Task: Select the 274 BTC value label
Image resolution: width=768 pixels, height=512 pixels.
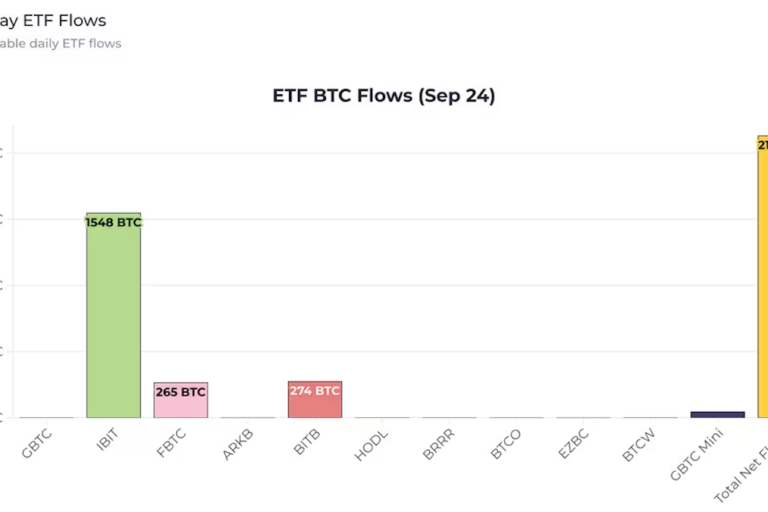Action: pos(315,391)
